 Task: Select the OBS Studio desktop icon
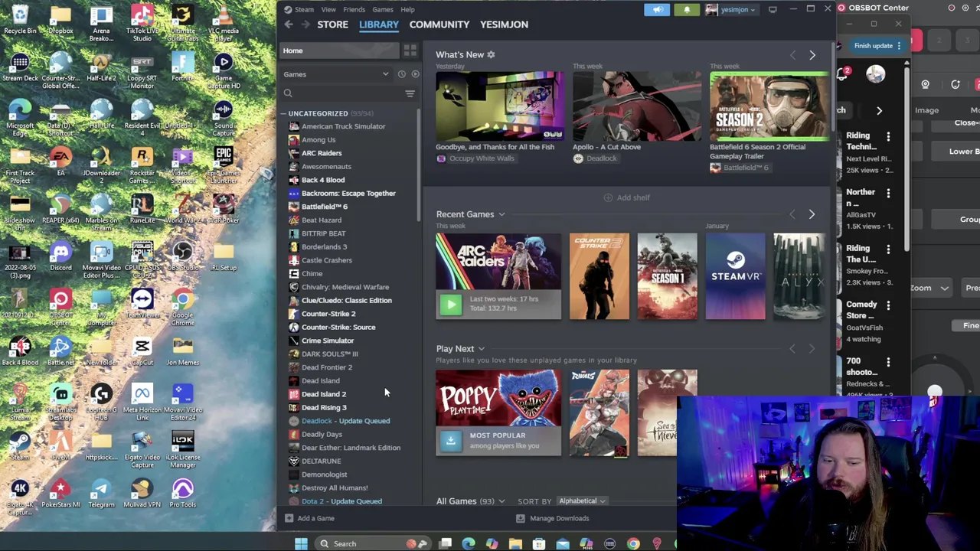(x=182, y=256)
